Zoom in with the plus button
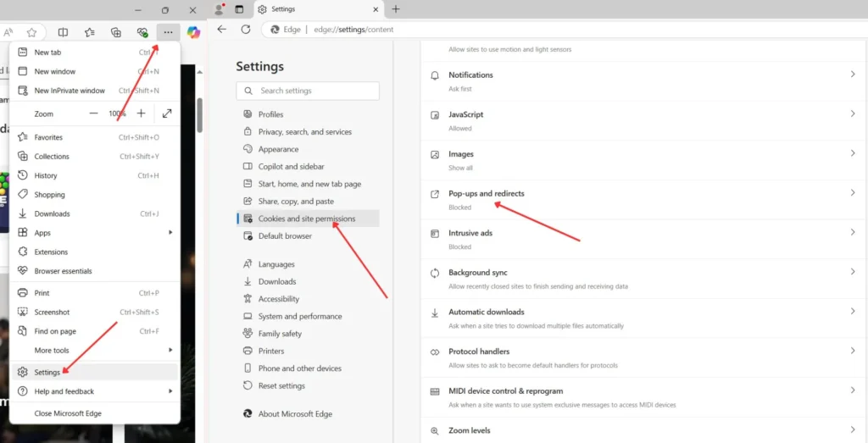Screen dimensions: 868x443 (x=142, y=114)
